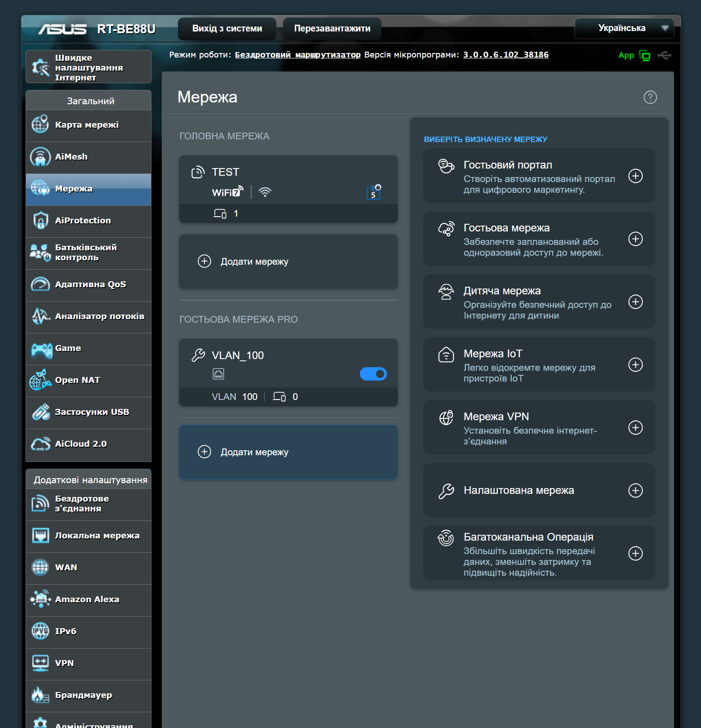Disable the VLAN_100 network toggle
Image resolution: width=701 pixels, height=728 pixels.
(373, 374)
